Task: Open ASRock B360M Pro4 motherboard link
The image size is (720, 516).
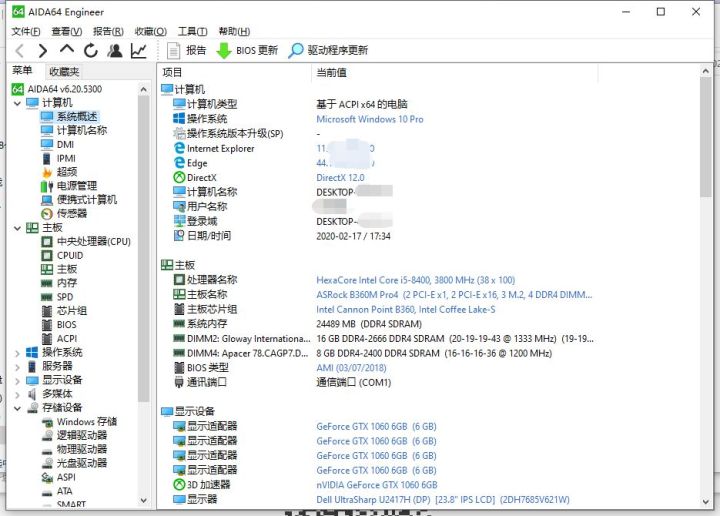Action: pyautogui.click(x=454, y=295)
